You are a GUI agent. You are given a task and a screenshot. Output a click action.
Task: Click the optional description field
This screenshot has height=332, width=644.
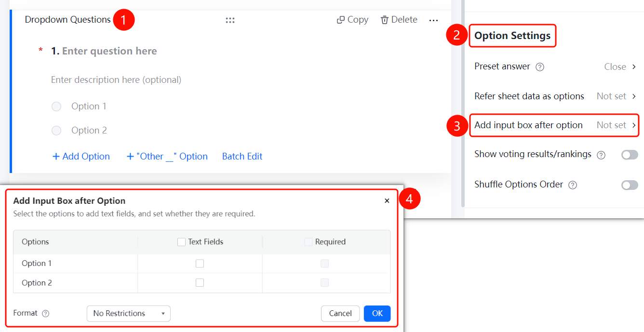(x=116, y=80)
